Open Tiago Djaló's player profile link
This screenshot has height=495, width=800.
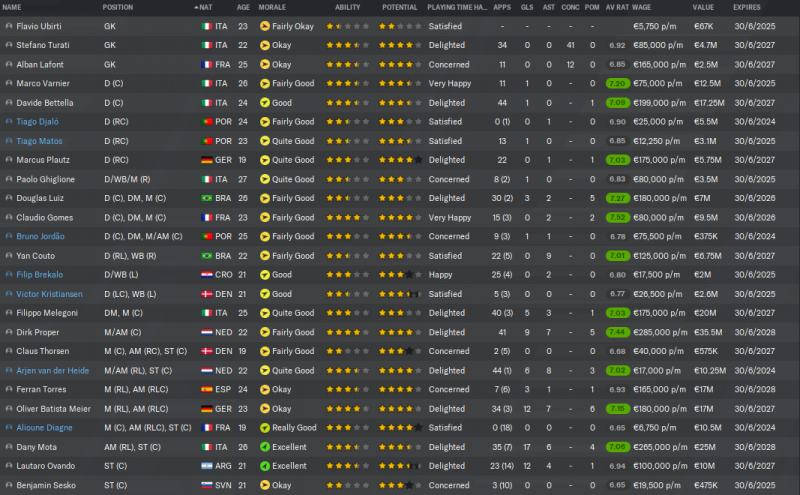(x=38, y=122)
